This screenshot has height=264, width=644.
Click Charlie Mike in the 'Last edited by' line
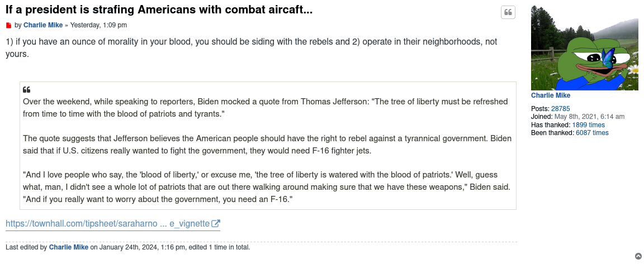69,247
